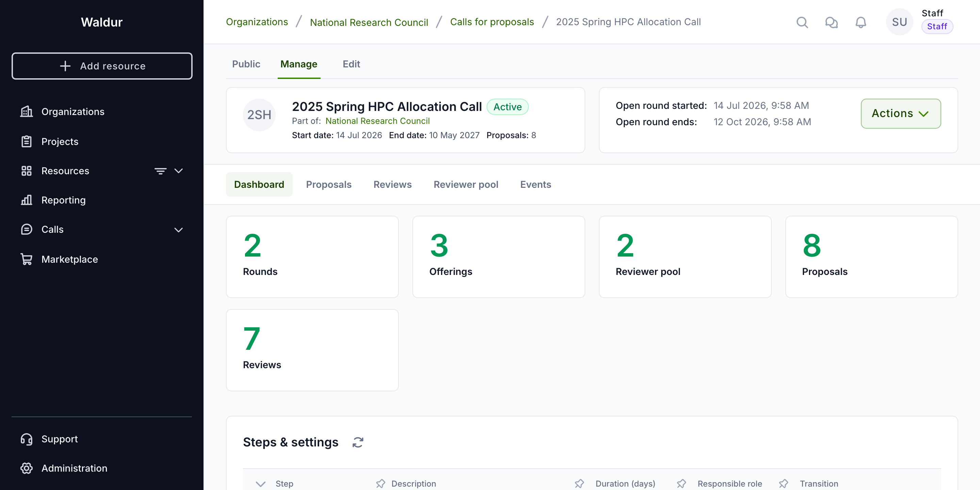Select the Dashboard tab
Viewport: 980px width, 490px height.
[x=259, y=184]
